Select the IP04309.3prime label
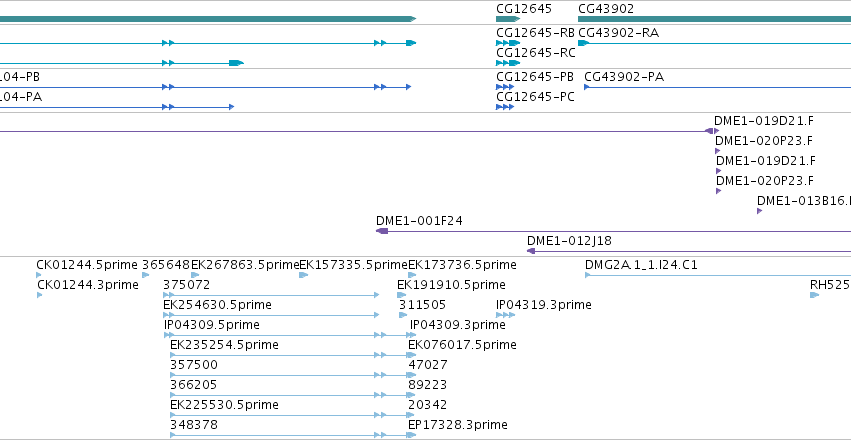The image size is (851, 440). pos(458,325)
